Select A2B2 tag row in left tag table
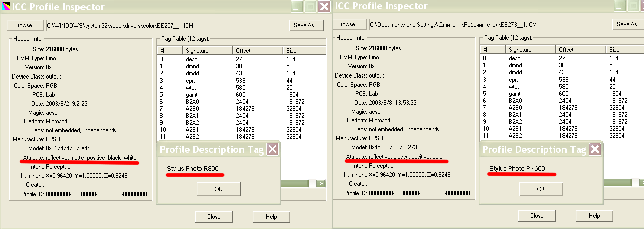 tap(242, 136)
